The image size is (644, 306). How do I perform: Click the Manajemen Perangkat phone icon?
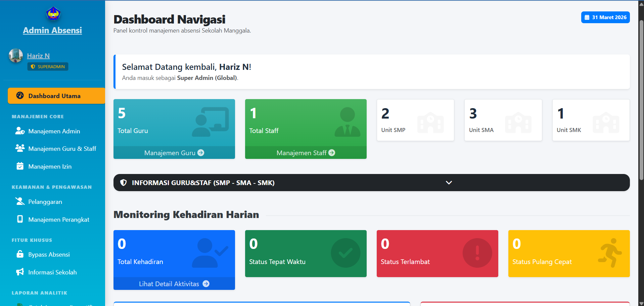20,219
